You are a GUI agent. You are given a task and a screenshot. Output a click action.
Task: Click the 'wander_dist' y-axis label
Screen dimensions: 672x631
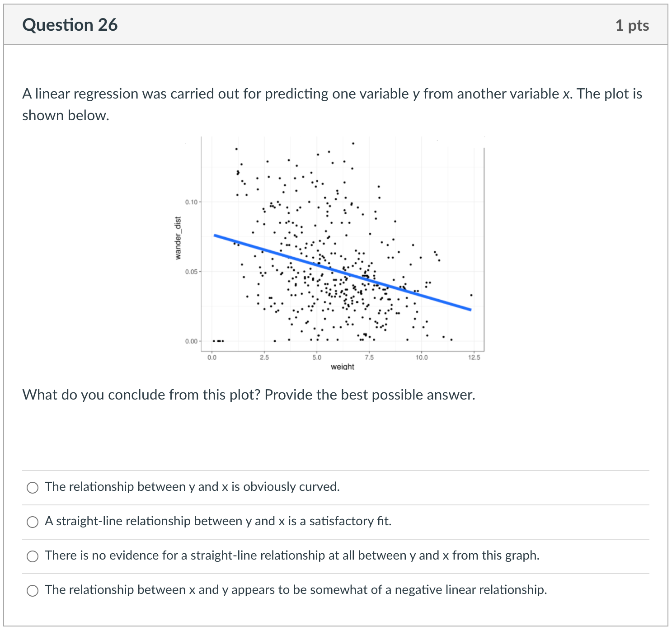(178, 238)
